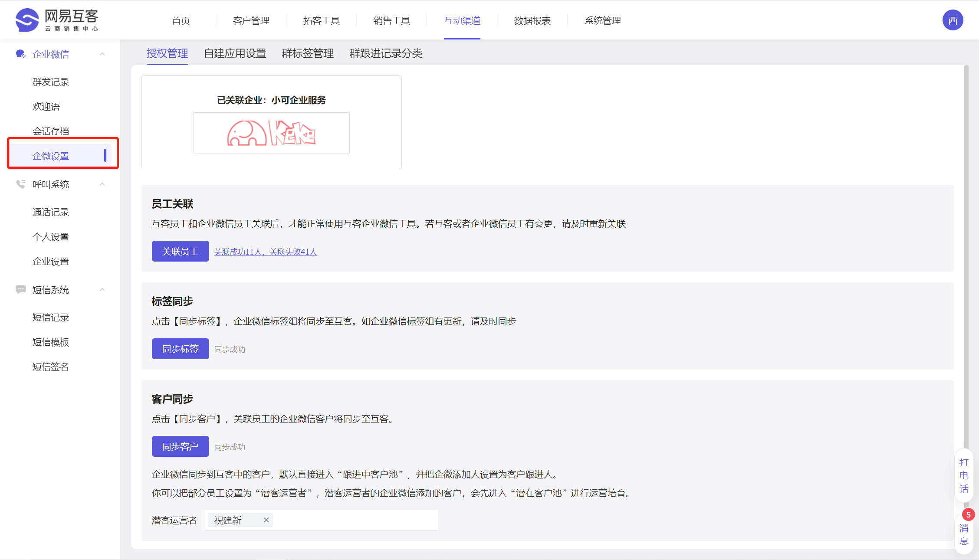Click the 同步客户 button
Image resolution: width=979 pixels, height=560 pixels.
click(180, 446)
